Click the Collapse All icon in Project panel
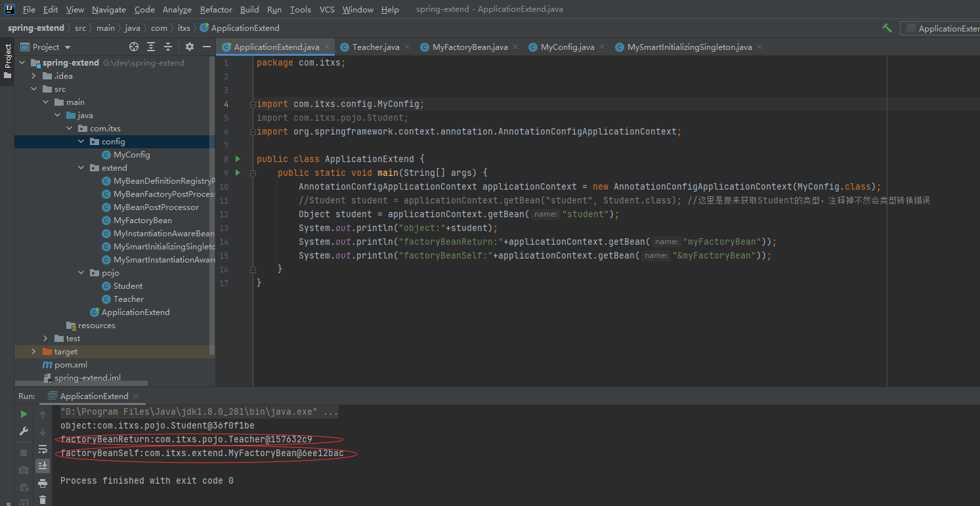 (x=168, y=47)
